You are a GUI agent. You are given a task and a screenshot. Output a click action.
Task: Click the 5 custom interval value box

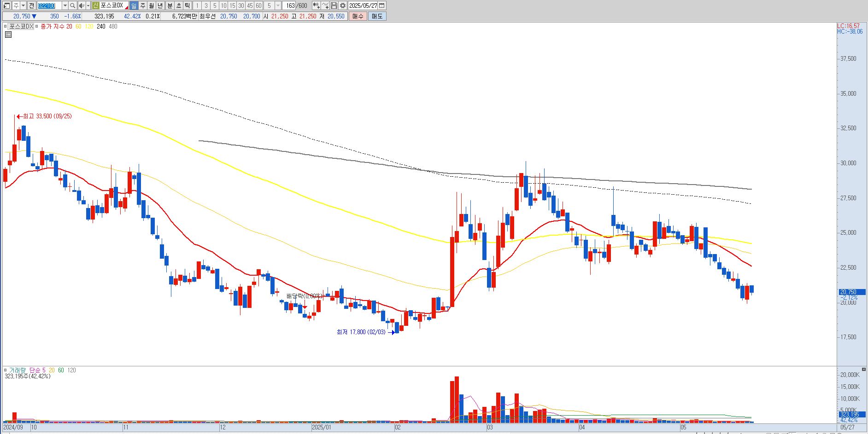pyautogui.click(x=269, y=6)
